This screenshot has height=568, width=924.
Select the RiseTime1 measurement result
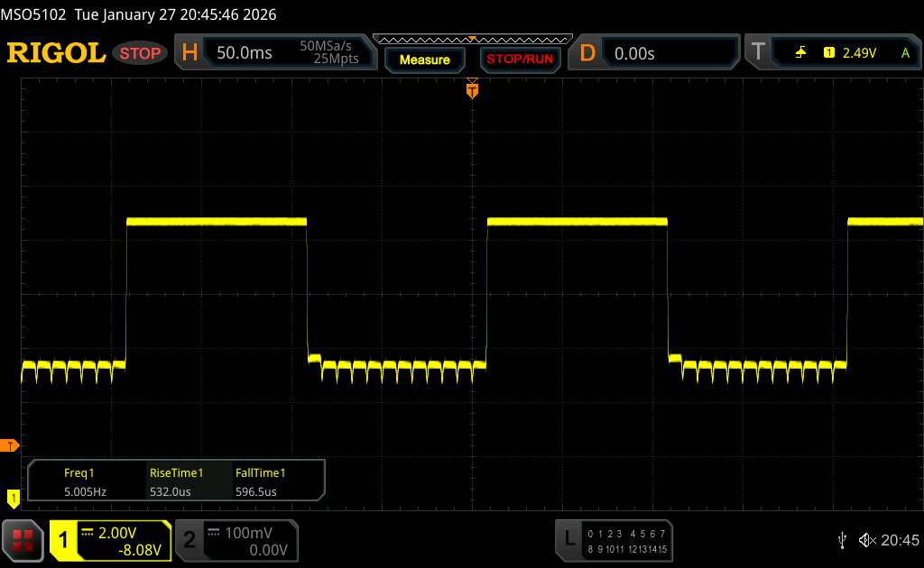tap(175, 481)
